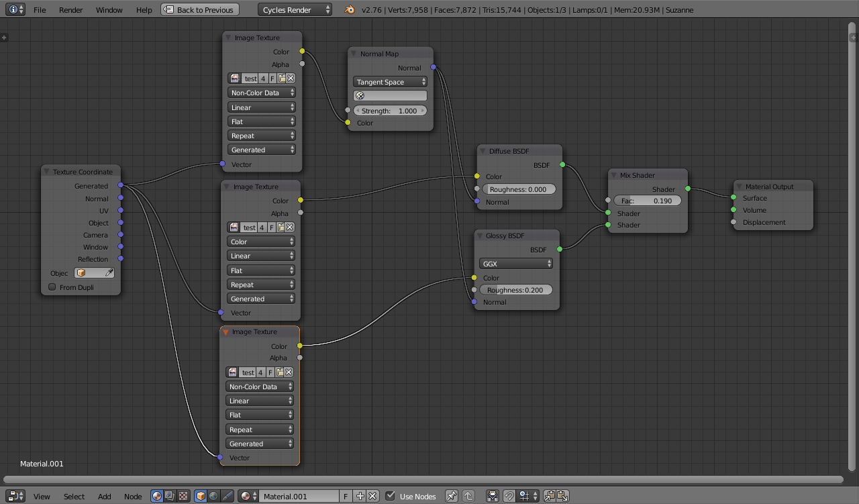Image resolution: width=859 pixels, height=504 pixels.
Task: Toggle fake user F on selected Image Texture node
Action: 270,372
